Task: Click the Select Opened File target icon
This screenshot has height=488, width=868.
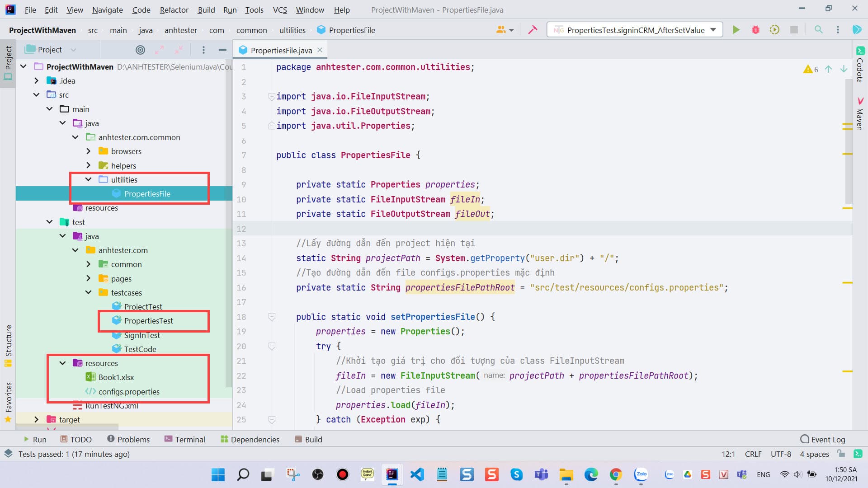Action: (141, 50)
